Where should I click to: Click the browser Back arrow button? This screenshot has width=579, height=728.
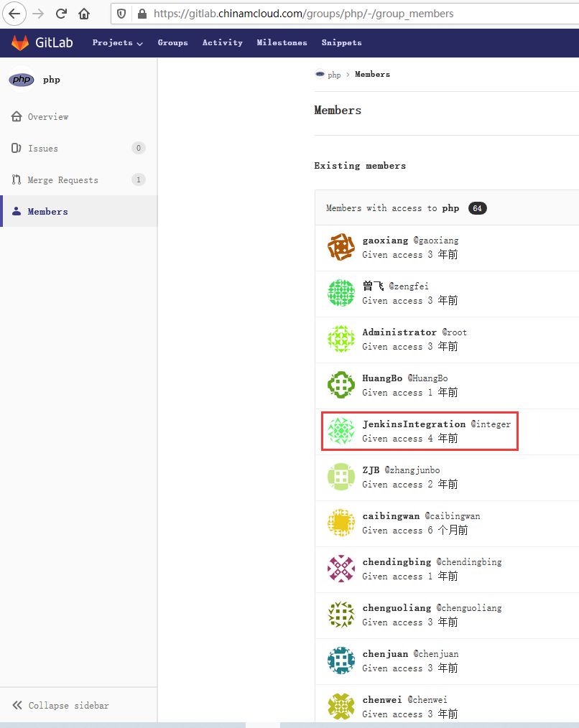click(x=14, y=14)
